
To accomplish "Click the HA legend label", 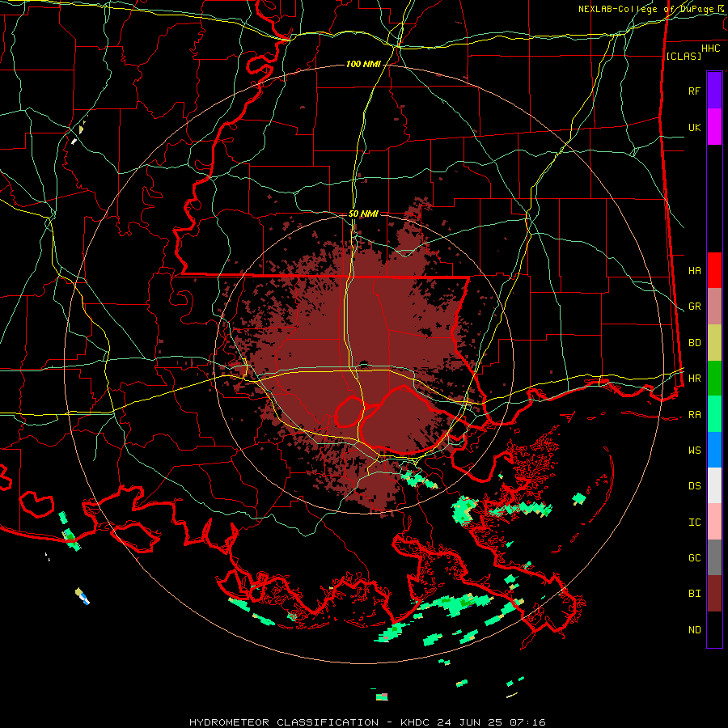I will 694,270.
